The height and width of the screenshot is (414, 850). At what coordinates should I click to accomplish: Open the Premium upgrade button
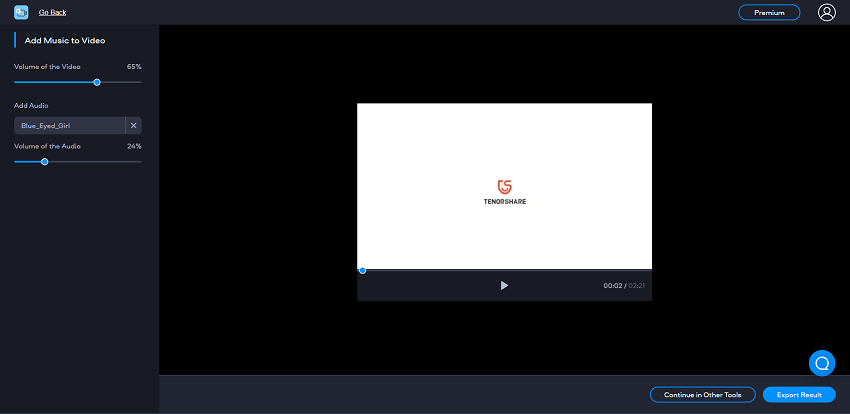[x=769, y=13]
